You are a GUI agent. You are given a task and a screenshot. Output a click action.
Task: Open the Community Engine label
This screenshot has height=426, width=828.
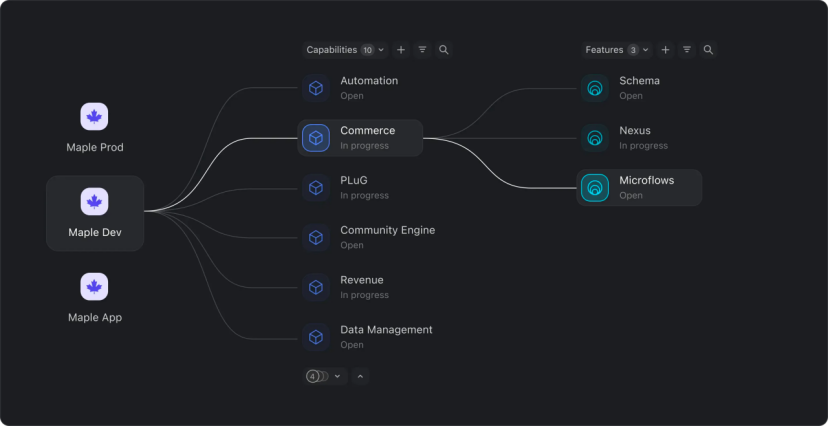pyautogui.click(x=388, y=230)
